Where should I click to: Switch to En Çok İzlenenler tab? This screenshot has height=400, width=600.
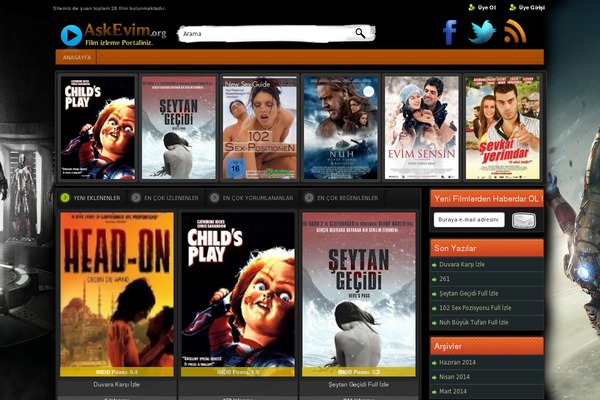[x=166, y=198]
